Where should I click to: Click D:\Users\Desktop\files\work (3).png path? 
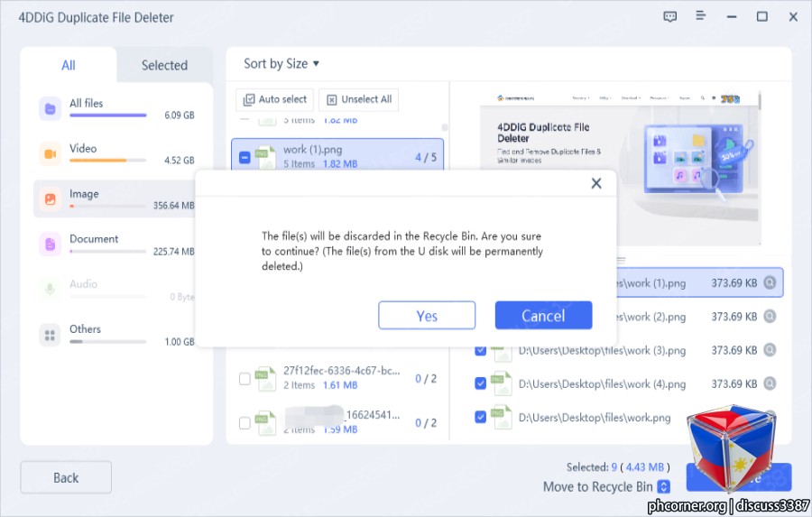coord(603,351)
